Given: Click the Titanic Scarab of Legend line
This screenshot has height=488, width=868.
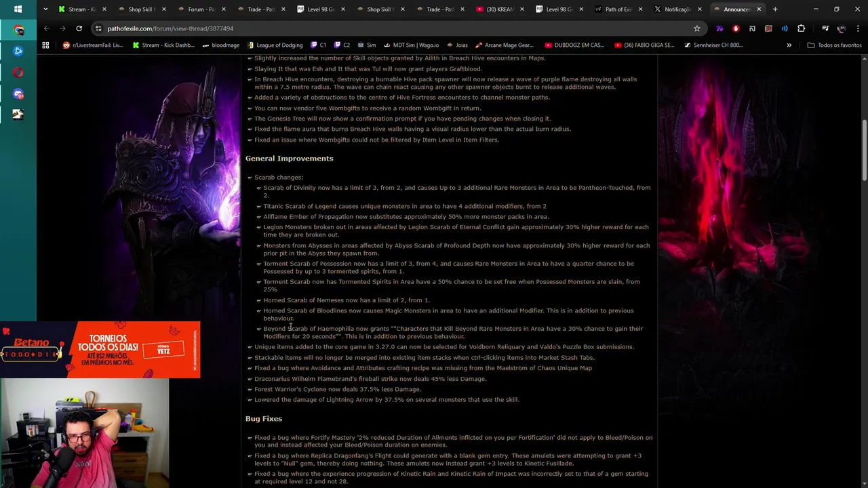Looking at the screenshot, I should coord(405,206).
